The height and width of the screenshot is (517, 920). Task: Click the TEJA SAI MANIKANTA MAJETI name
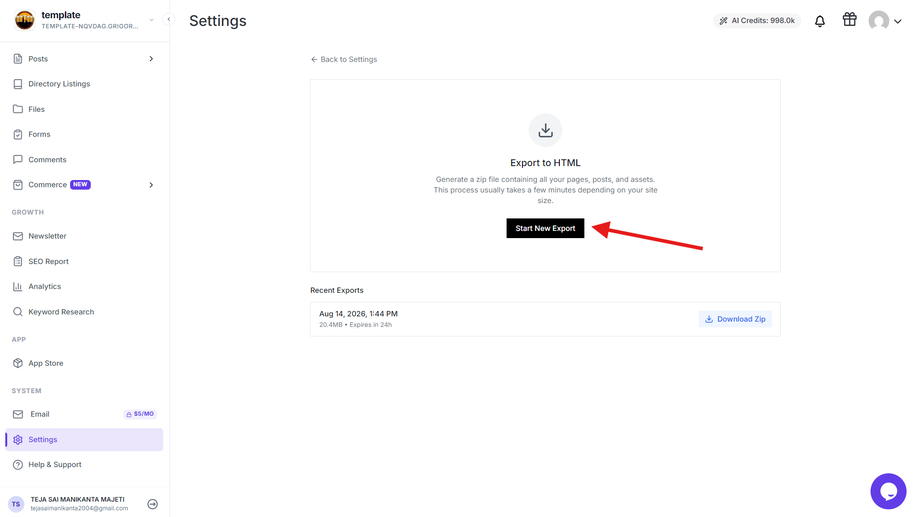point(77,499)
